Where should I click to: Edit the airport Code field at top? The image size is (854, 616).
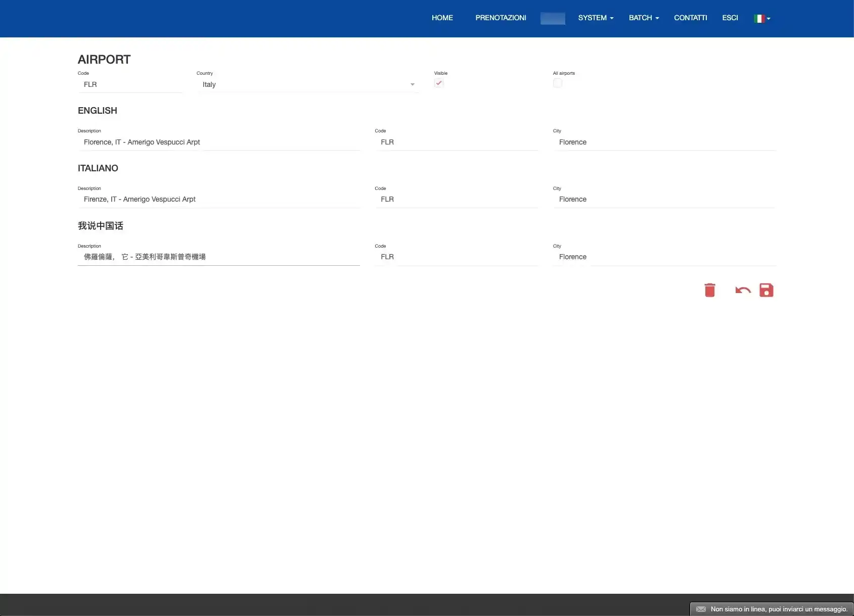click(x=130, y=84)
